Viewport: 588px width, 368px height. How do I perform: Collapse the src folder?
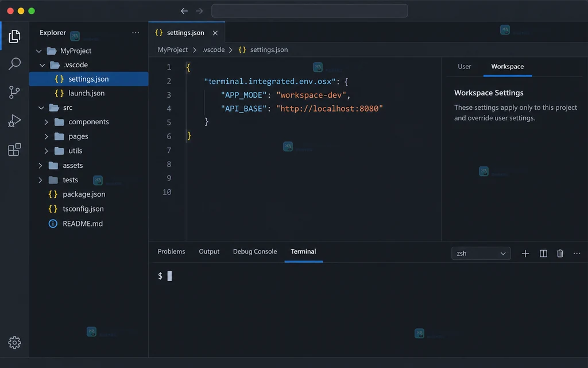tap(41, 108)
